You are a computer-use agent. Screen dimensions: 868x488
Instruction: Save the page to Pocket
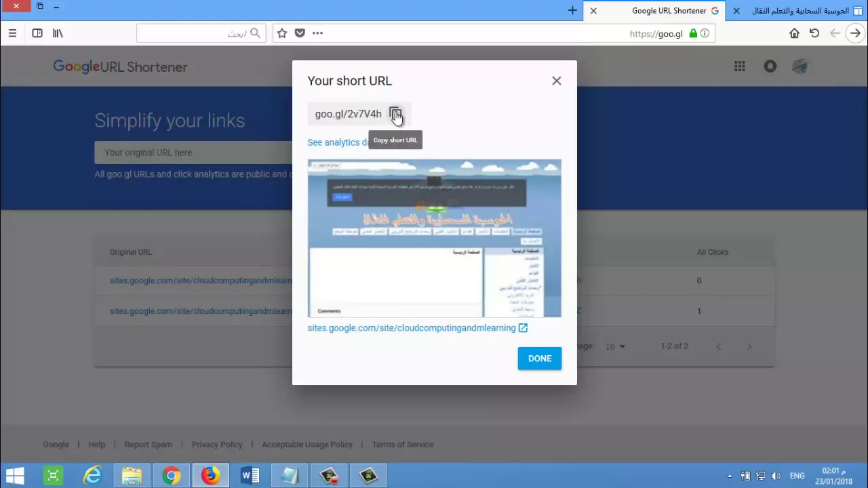[300, 33]
